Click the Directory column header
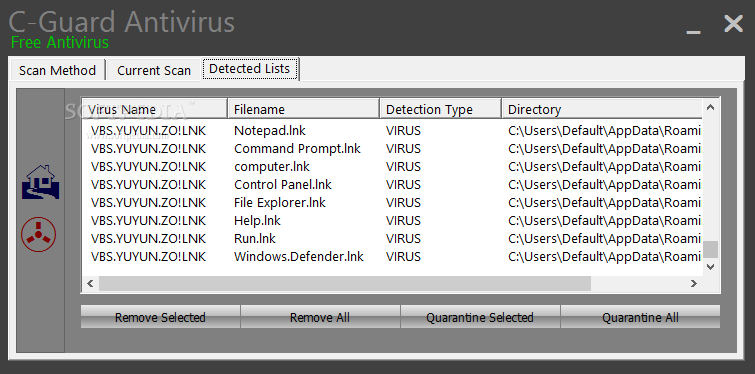This screenshot has height=374, width=755. click(x=602, y=109)
